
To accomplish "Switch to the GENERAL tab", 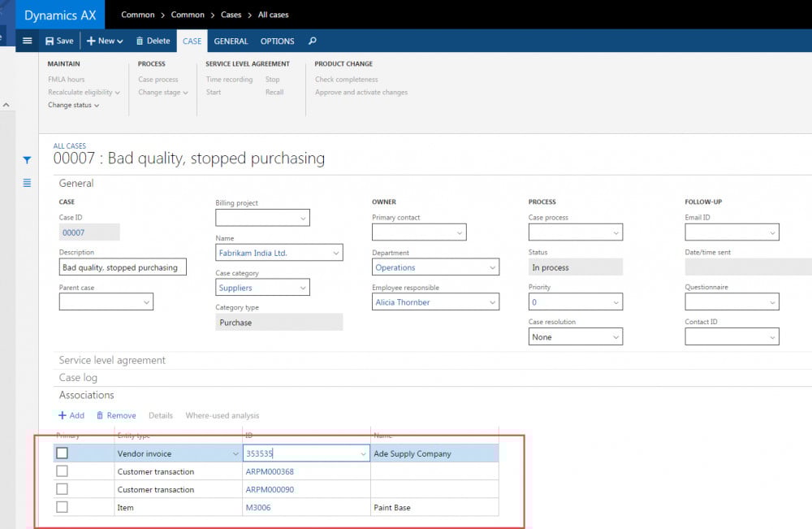I will pyautogui.click(x=231, y=41).
